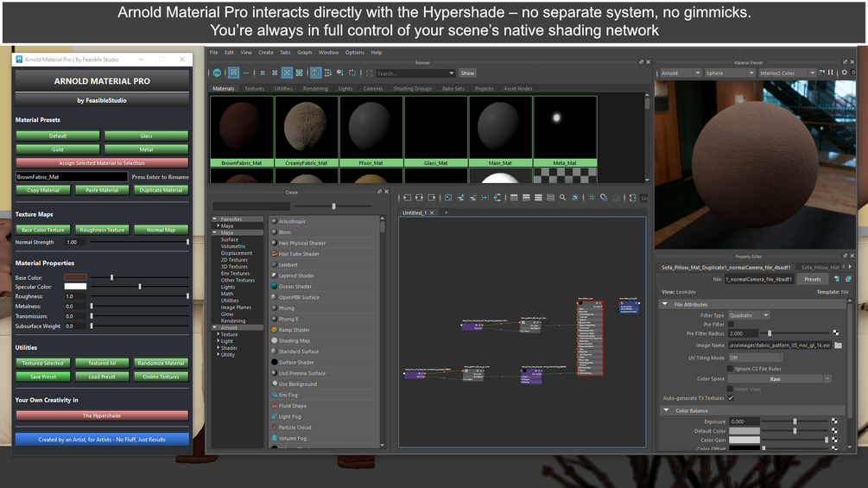
Task: Collapse the Color Balance section
Action: tap(665, 410)
